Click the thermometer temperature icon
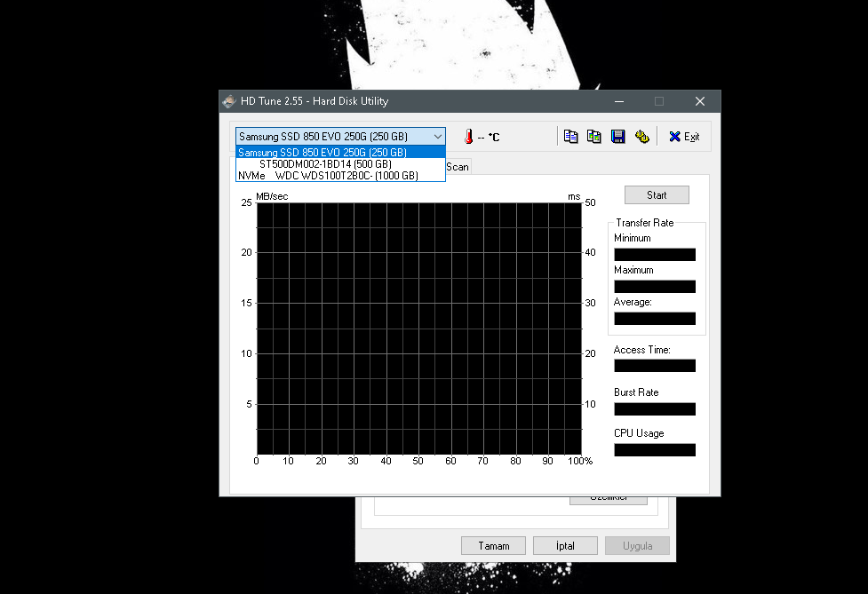This screenshot has width=868, height=594. pos(468,137)
